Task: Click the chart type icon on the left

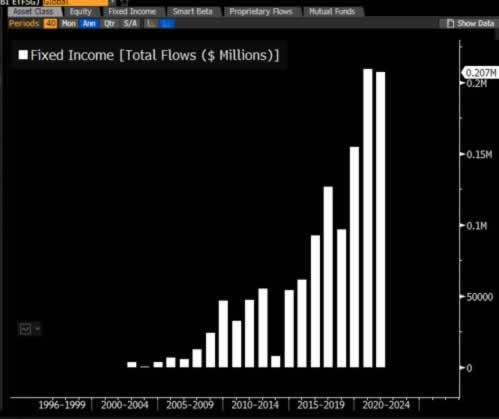Action: coord(26,329)
